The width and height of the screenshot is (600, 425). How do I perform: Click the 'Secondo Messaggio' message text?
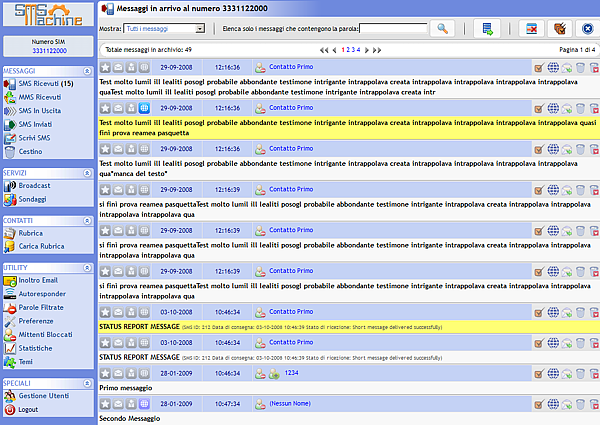point(129,419)
